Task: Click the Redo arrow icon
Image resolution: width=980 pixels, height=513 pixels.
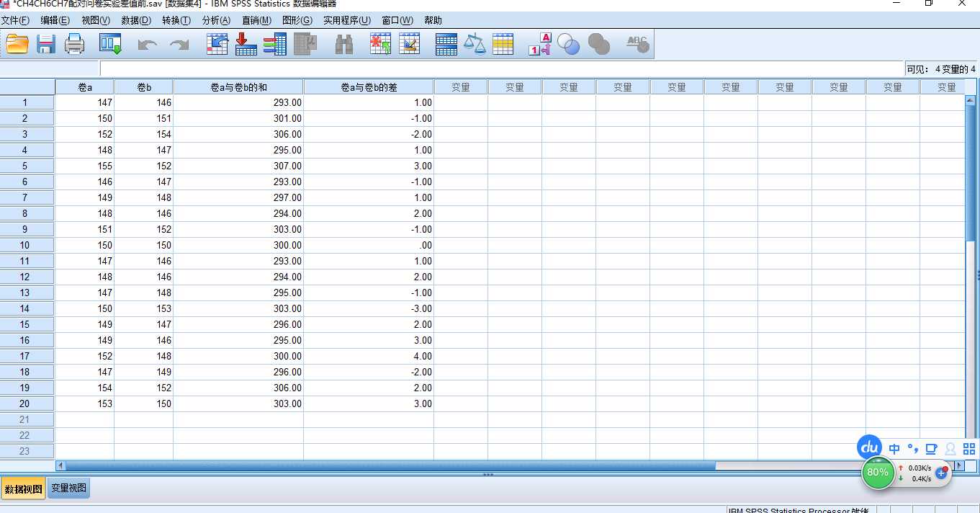Action: pyautogui.click(x=179, y=45)
